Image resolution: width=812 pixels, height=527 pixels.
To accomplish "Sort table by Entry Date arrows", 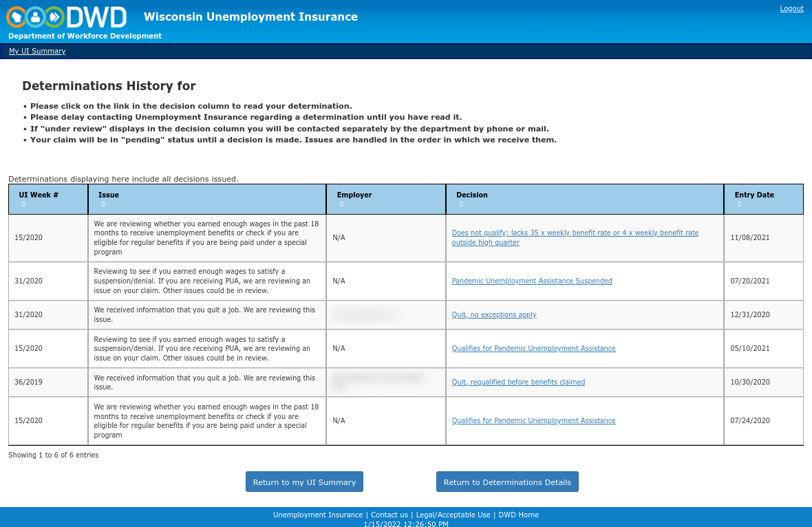I will (x=739, y=204).
